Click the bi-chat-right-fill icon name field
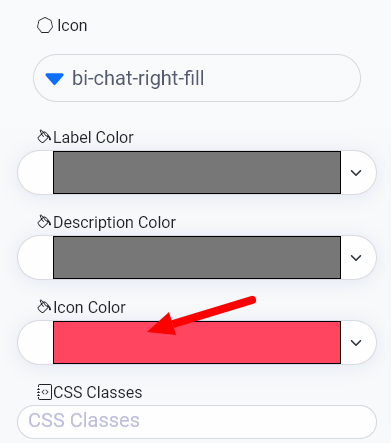This screenshot has height=443, width=391. tap(197, 78)
